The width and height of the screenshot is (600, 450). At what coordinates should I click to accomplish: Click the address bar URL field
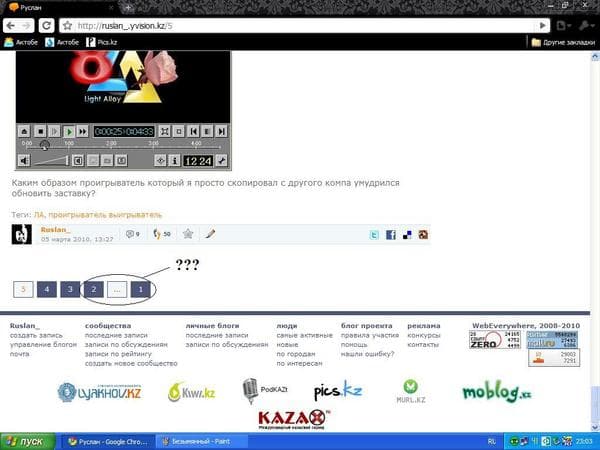coord(306,26)
